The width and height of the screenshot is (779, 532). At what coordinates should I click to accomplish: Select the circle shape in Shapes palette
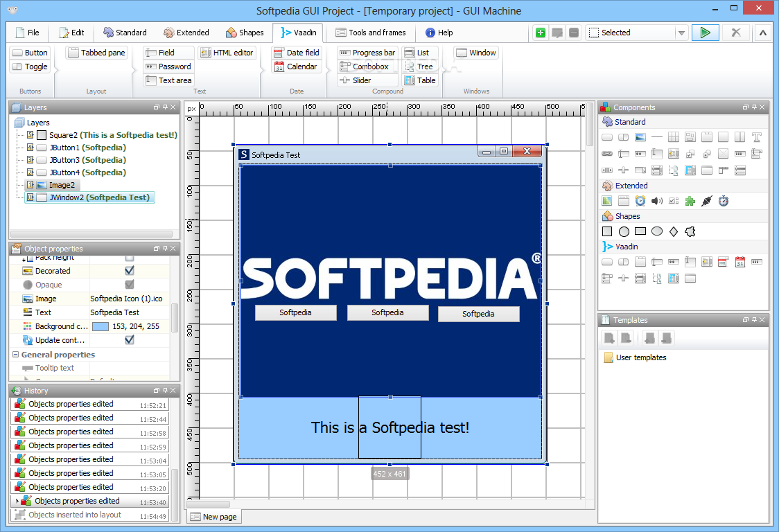tap(624, 231)
